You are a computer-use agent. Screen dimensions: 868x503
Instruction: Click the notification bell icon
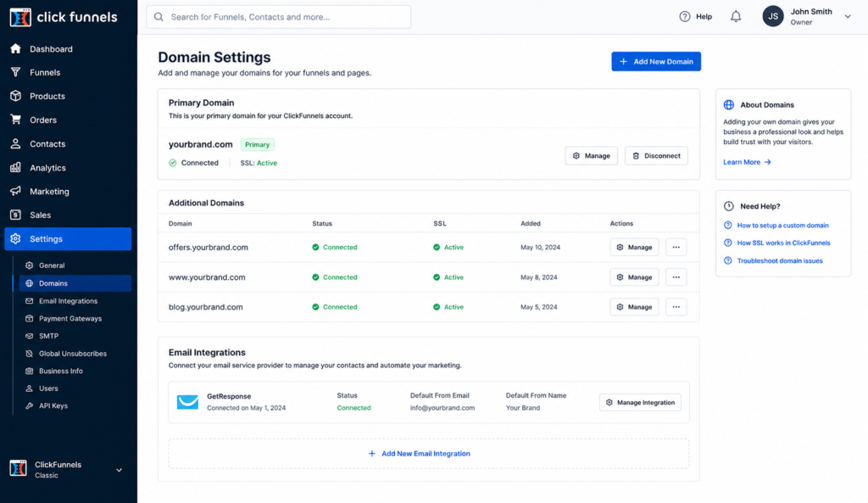(736, 17)
